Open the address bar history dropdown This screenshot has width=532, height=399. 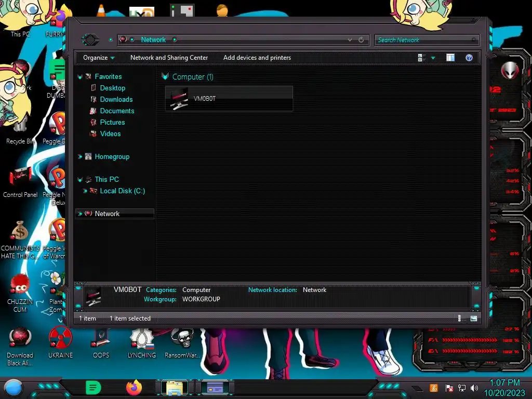click(350, 39)
